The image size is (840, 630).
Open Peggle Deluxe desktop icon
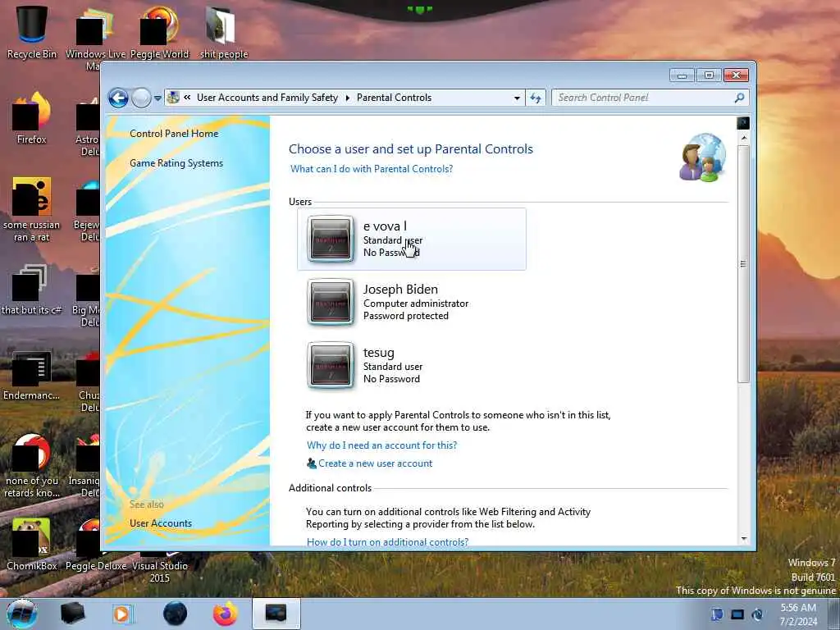coord(96,545)
